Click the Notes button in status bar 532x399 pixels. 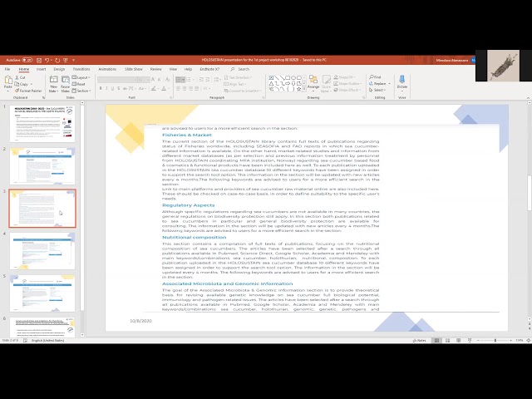pos(421,340)
